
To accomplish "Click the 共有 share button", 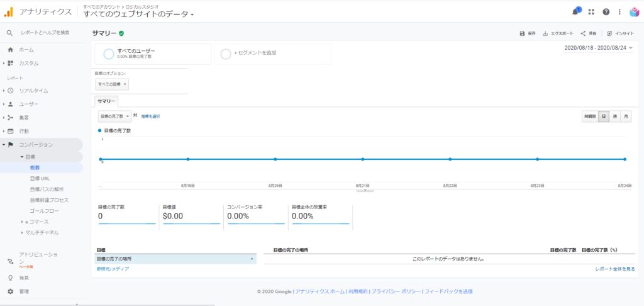I will pos(588,34).
